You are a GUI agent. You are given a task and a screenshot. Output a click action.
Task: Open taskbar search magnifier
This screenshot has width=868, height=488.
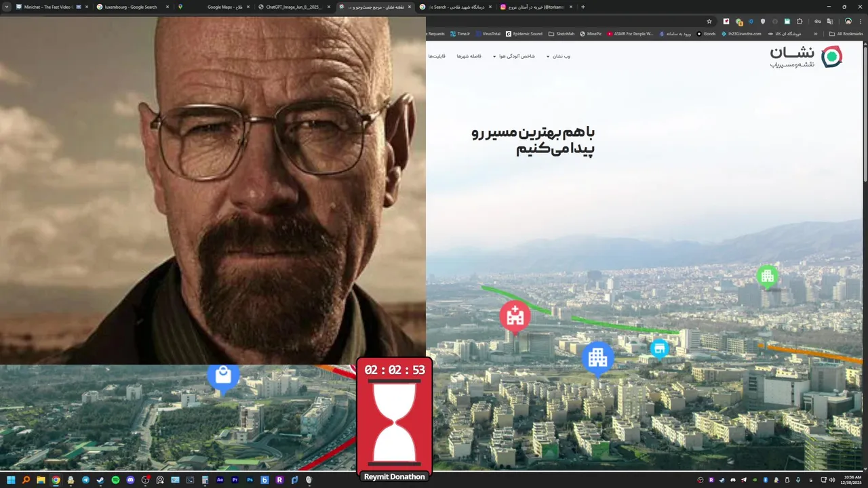coord(26,480)
